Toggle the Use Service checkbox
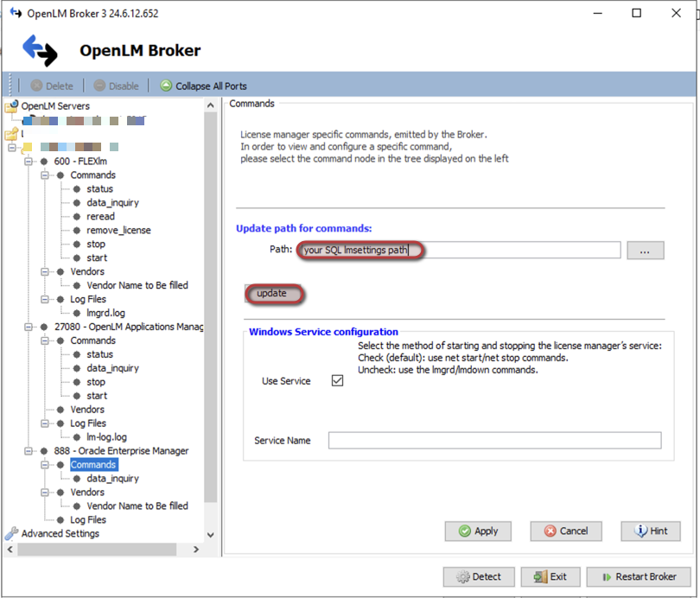 coord(338,381)
